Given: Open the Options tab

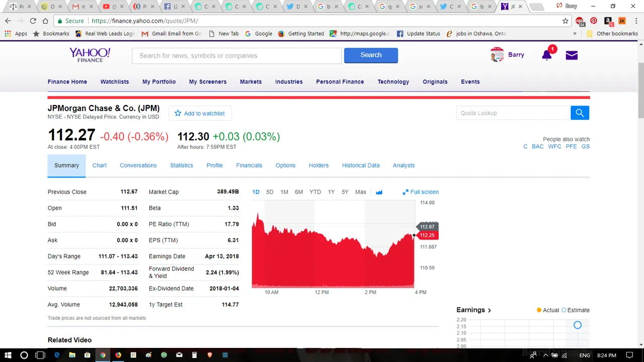Looking at the screenshot, I should [285, 165].
